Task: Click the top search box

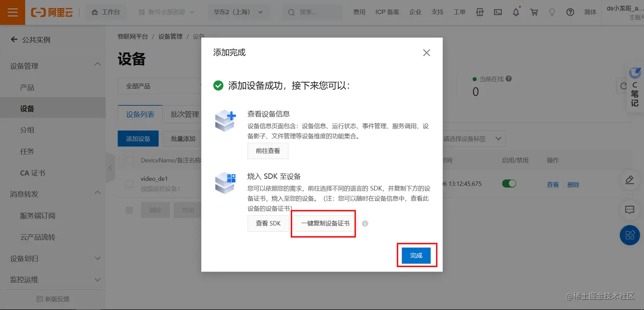Action: pos(313,12)
